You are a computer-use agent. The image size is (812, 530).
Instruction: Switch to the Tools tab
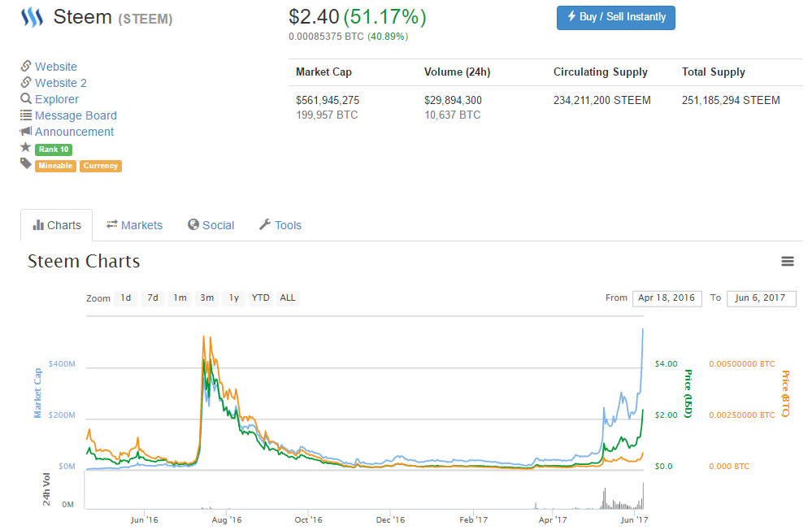coord(280,225)
